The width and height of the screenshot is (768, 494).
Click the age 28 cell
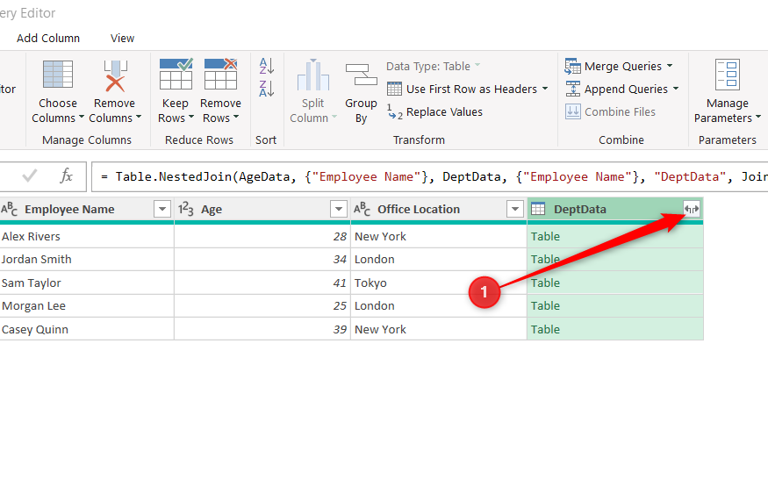coord(262,236)
